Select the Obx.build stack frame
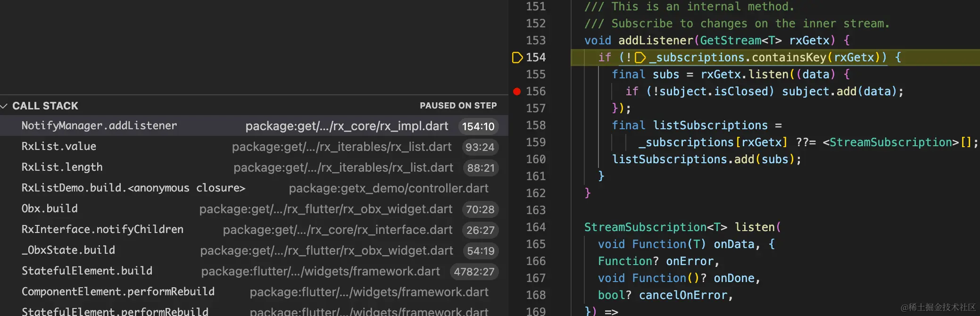The width and height of the screenshot is (980, 316). tap(254, 209)
